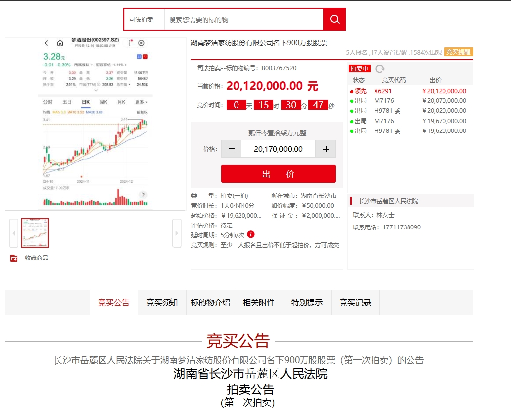Open the 标的物介绍 tab
The width and height of the screenshot is (511, 420).
[210, 302]
